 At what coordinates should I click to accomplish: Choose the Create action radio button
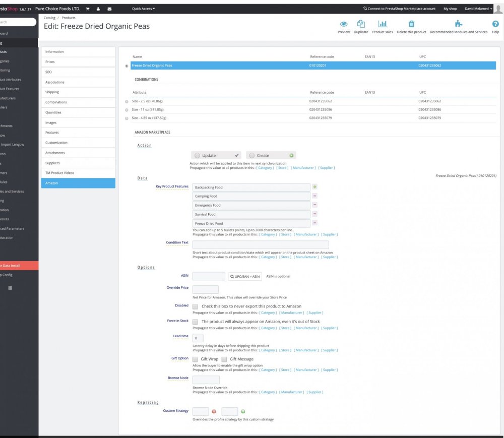coord(251,156)
